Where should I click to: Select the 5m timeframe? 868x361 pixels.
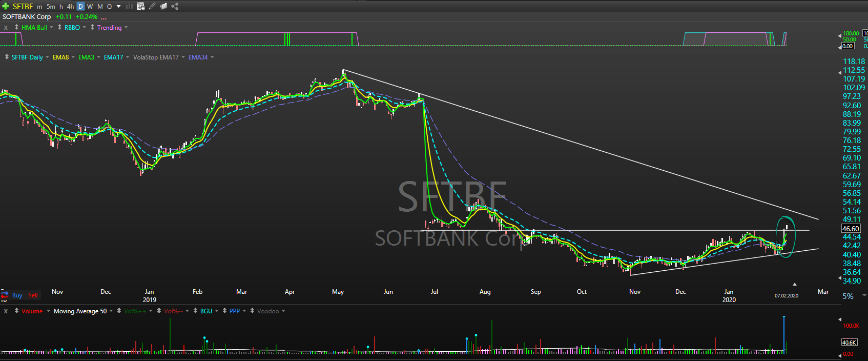click(51, 7)
